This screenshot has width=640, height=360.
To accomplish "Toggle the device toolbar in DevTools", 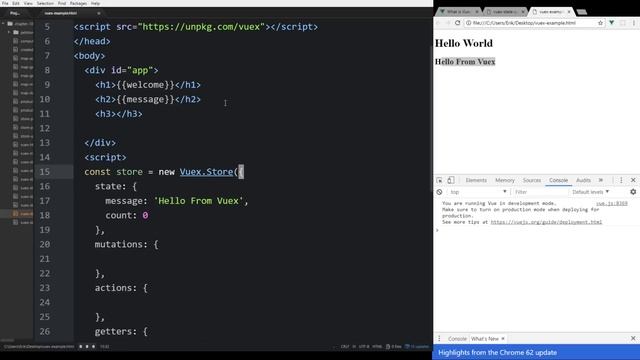I will [x=451, y=180].
